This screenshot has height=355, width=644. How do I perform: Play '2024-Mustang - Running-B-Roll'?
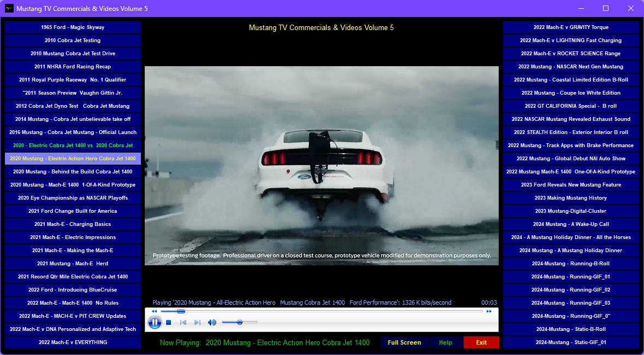571,264
